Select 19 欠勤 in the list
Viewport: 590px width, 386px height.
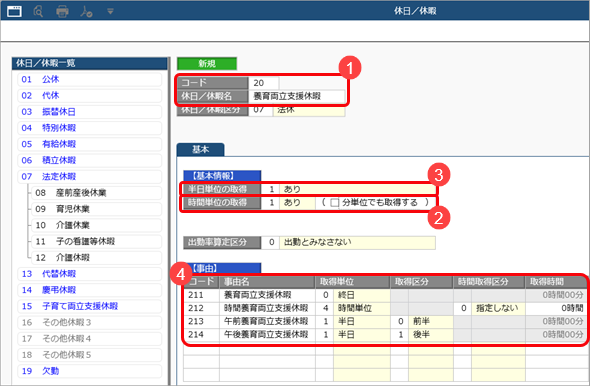coord(90,371)
